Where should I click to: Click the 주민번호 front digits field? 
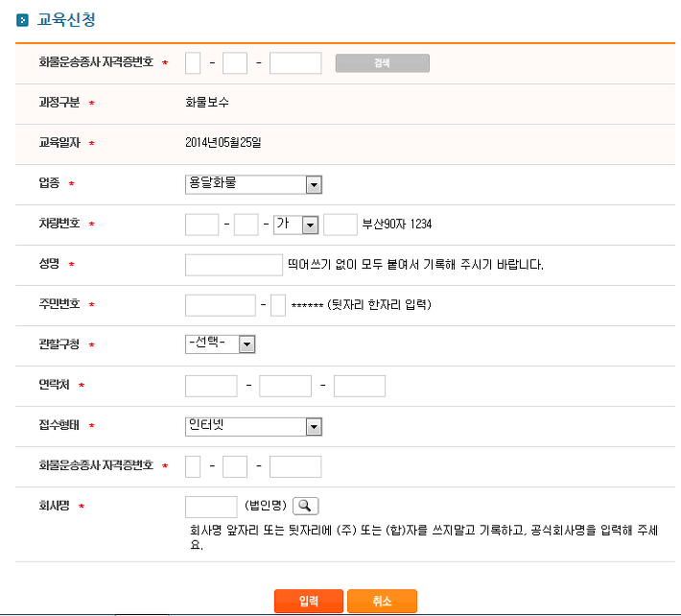pos(221,305)
